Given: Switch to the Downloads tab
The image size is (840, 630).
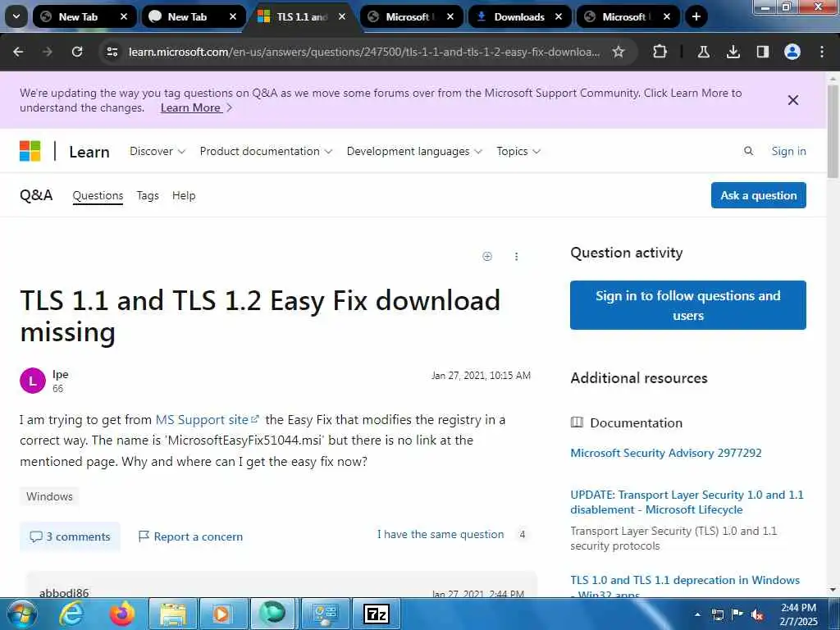Looking at the screenshot, I should [518, 16].
